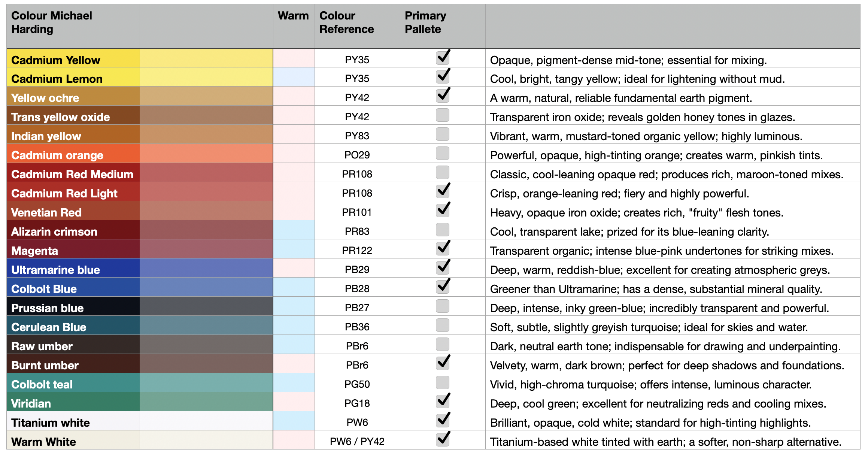The width and height of the screenshot is (868, 454).
Task: Check the Cadmium orange Primary Pallete box
Action: [x=443, y=153]
